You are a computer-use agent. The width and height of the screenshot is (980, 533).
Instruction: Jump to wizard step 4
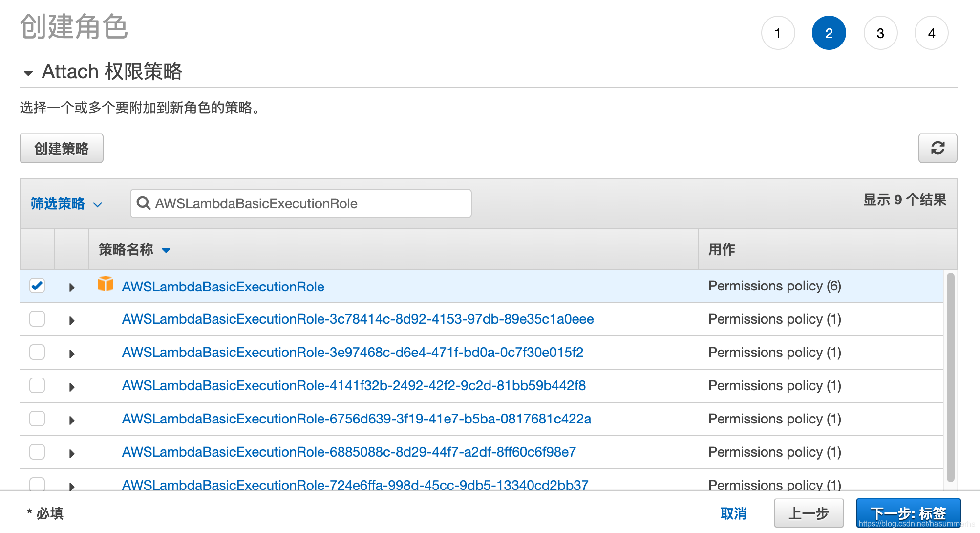coord(932,33)
